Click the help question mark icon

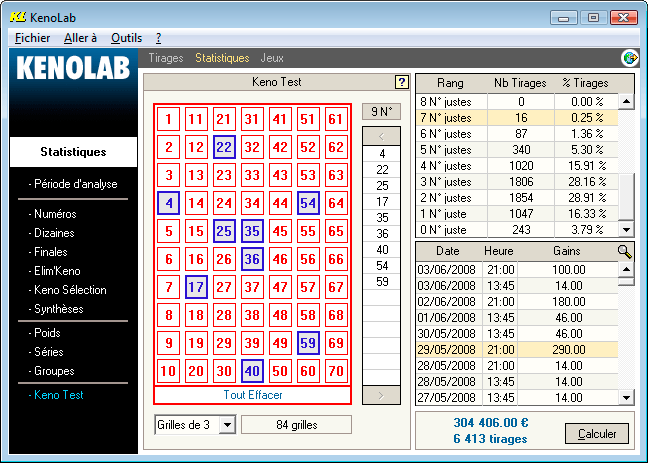click(402, 83)
